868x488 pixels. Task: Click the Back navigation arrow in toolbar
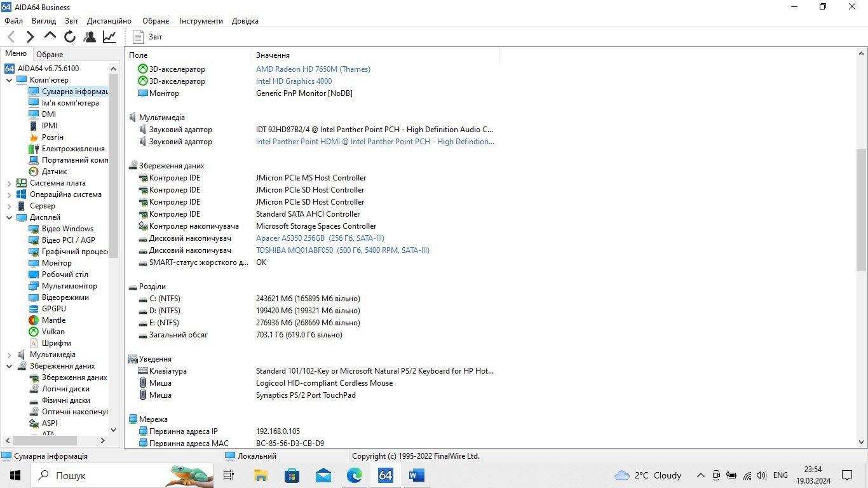[x=11, y=37]
